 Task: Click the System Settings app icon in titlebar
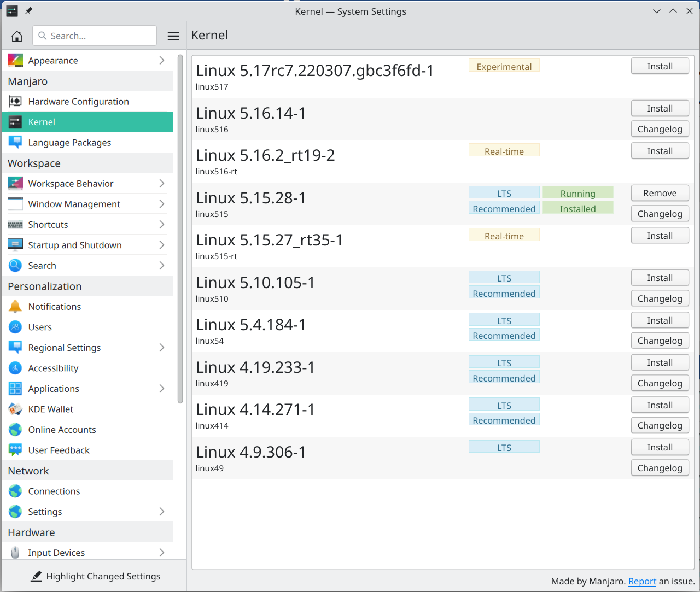tap(12, 11)
